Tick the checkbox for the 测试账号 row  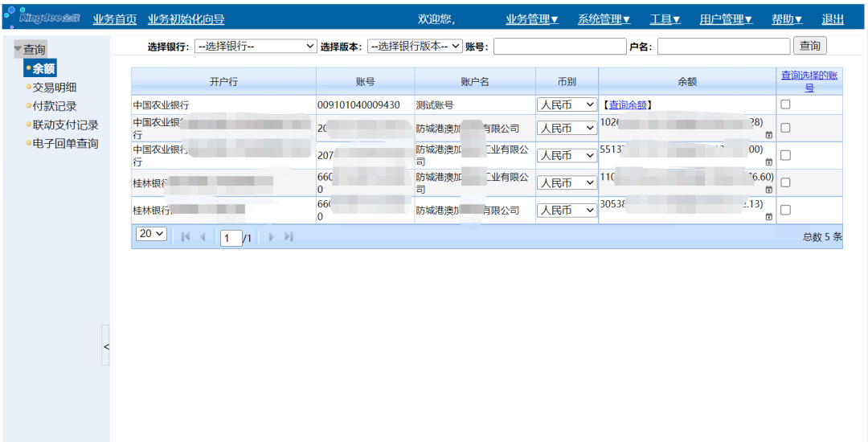[x=785, y=104]
